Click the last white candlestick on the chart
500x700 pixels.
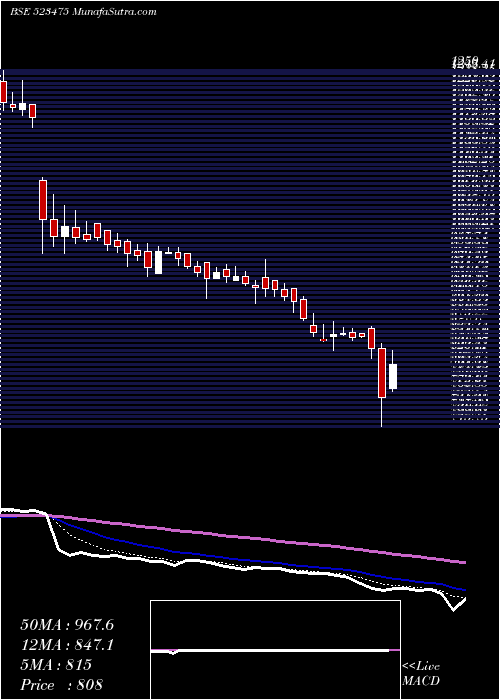[x=393, y=376]
